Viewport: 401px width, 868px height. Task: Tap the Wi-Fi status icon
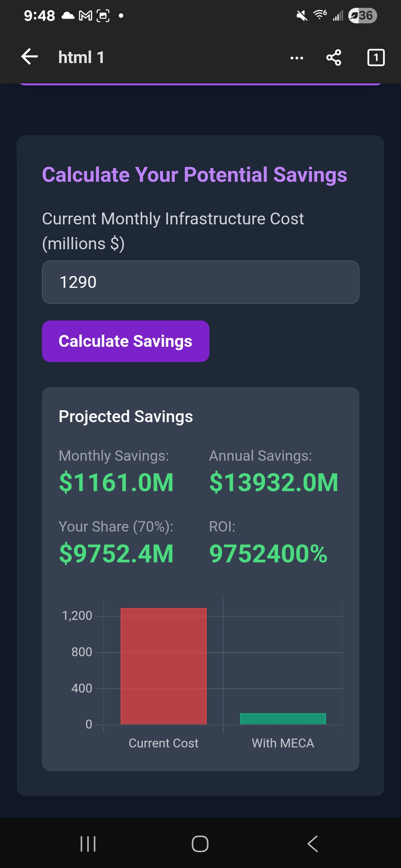tap(320, 15)
